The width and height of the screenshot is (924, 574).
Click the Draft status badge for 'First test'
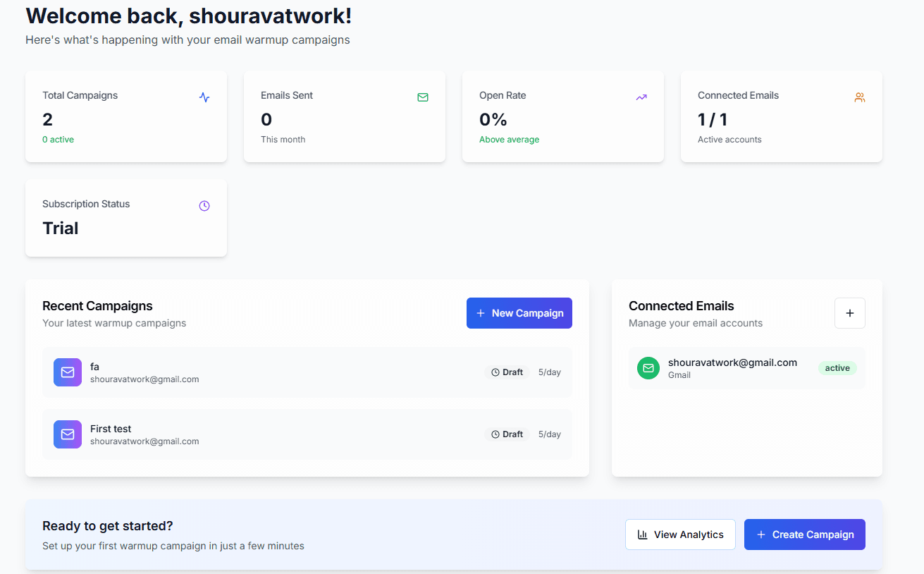pos(507,434)
